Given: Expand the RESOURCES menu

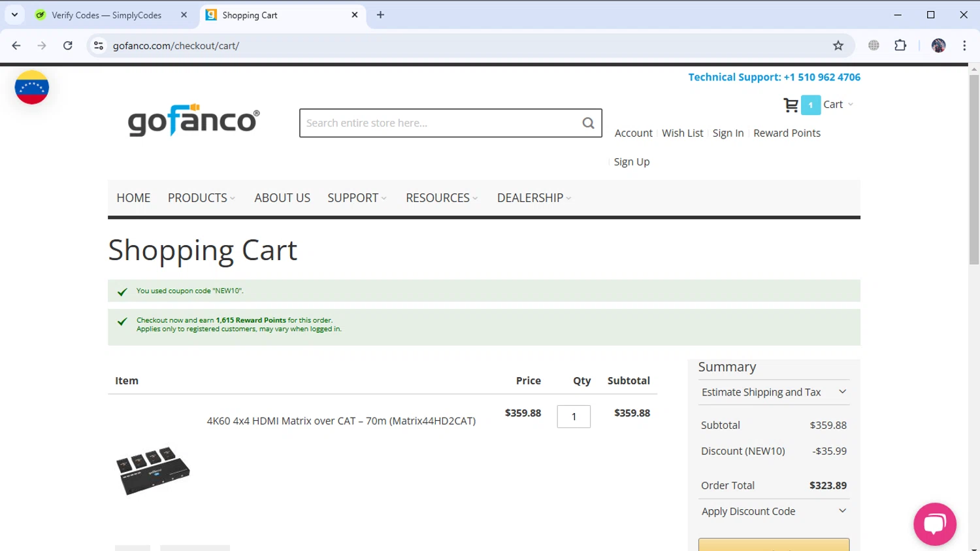Looking at the screenshot, I should click(442, 198).
